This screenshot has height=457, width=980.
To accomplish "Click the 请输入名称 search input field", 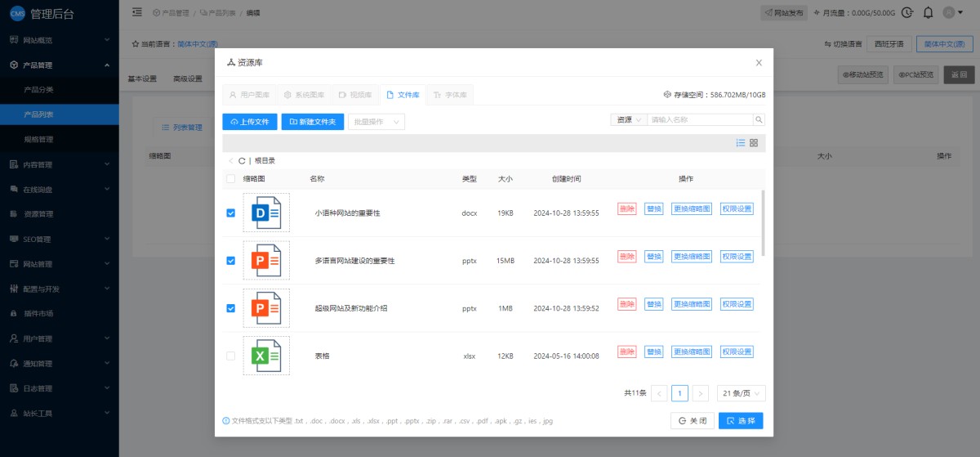I will [699, 120].
